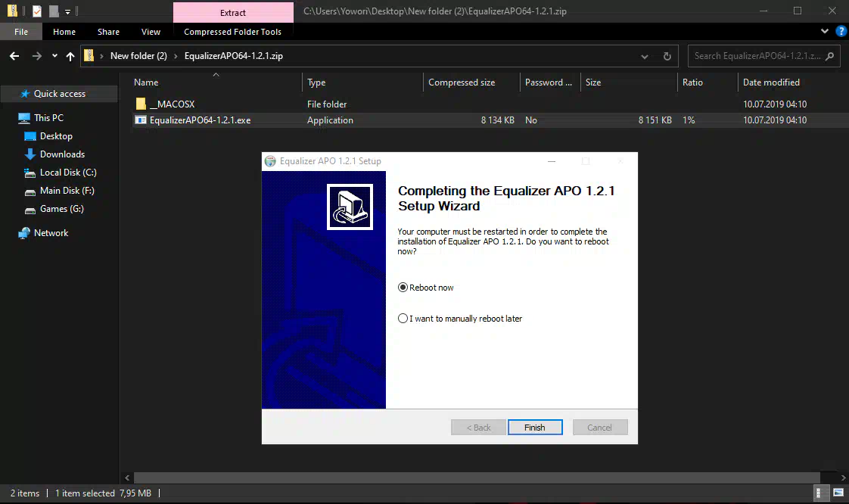
Task: Open the File menu in Explorer
Action: click(21, 32)
